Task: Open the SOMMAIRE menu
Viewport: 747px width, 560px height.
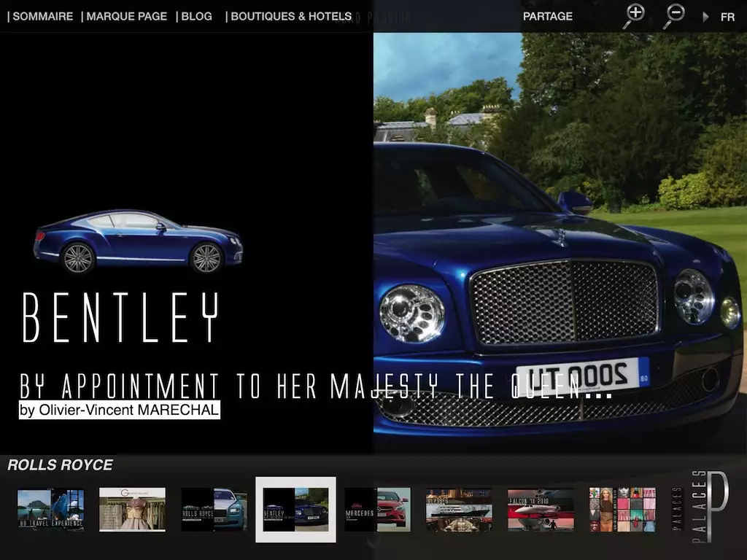Action: click(x=43, y=16)
